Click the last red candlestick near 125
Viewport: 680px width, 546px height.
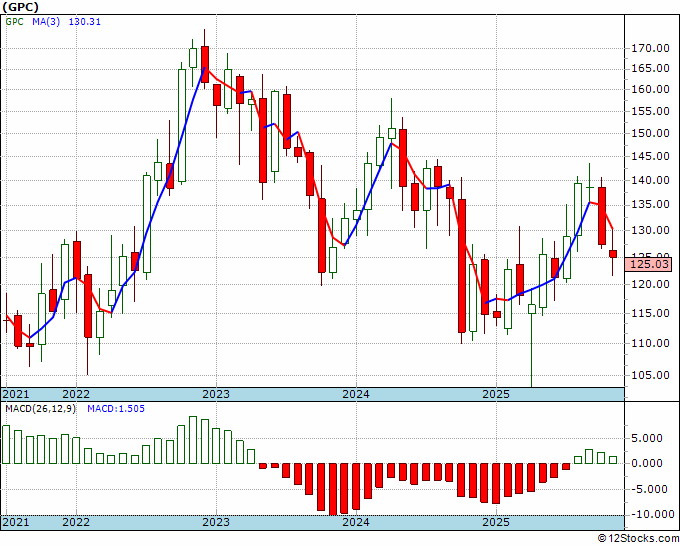613,254
